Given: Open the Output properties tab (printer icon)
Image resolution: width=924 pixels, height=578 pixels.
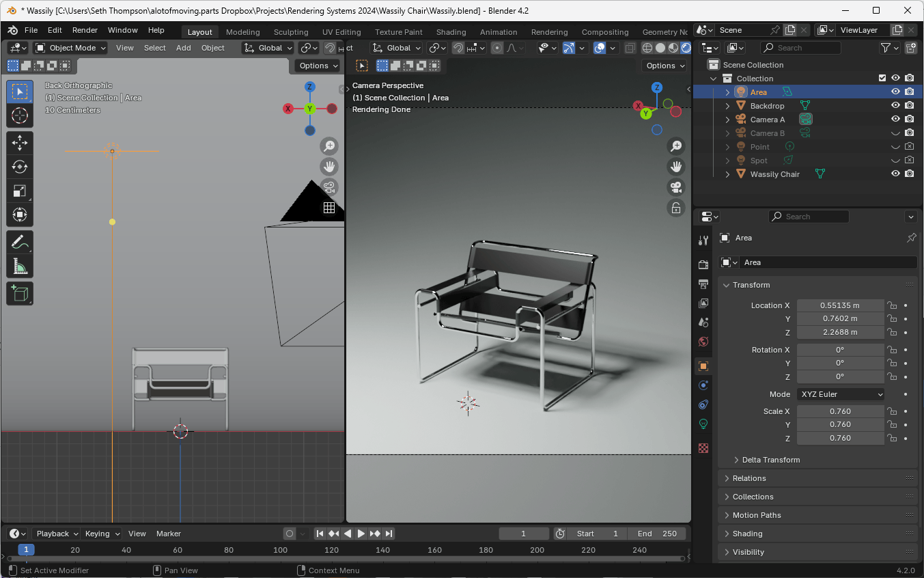Looking at the screenshot, I should [703, 284].
